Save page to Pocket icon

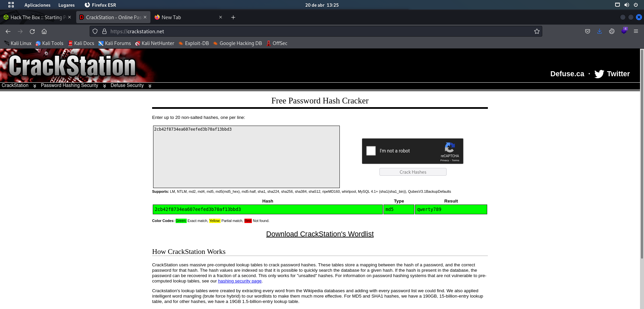587,31
